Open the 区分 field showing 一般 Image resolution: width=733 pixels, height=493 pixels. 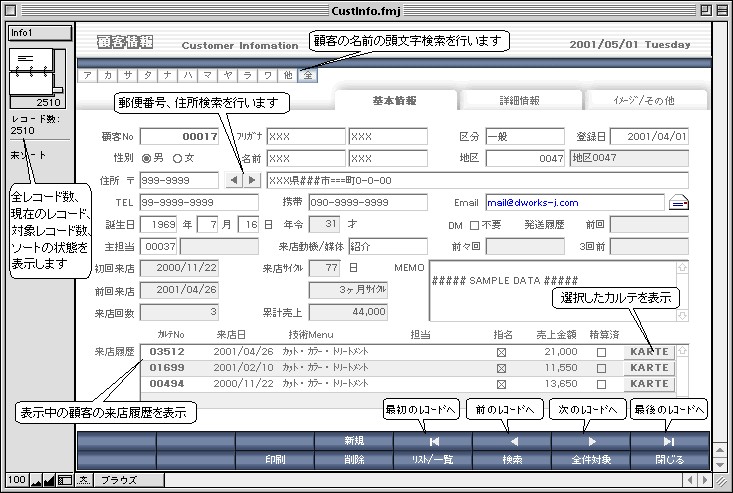point(525,136)
